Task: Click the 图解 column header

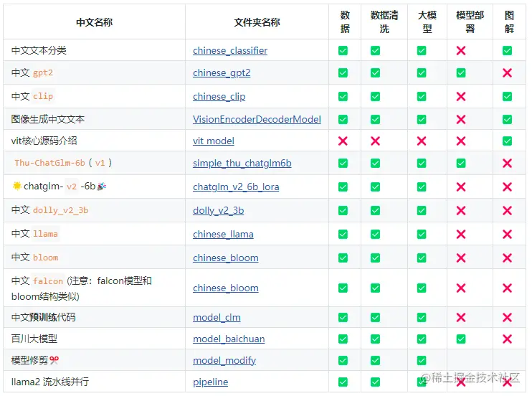Action: [x=509, y=22]
